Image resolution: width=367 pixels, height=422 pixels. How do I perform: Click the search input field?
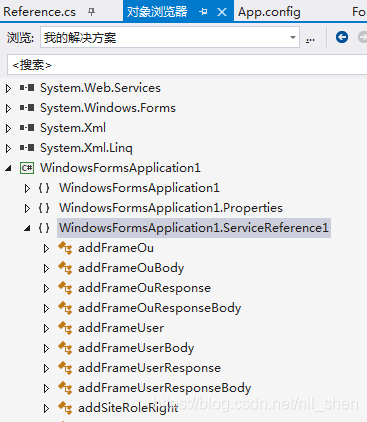187,65
